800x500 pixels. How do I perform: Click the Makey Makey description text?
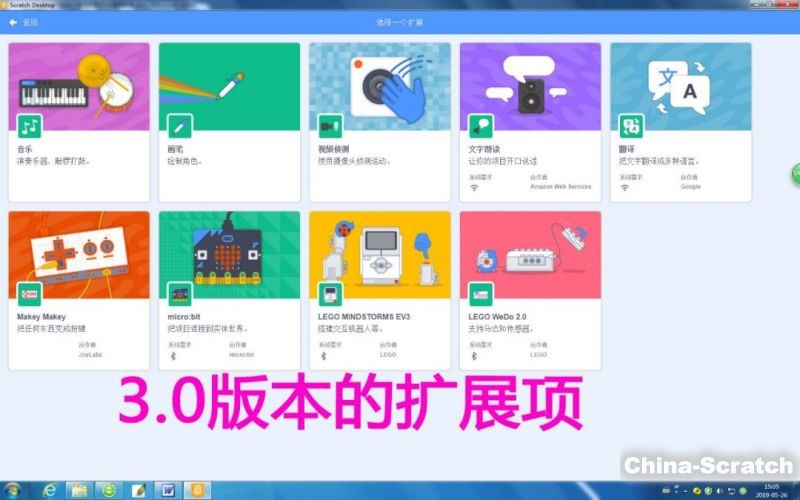(x=52, y=329)
